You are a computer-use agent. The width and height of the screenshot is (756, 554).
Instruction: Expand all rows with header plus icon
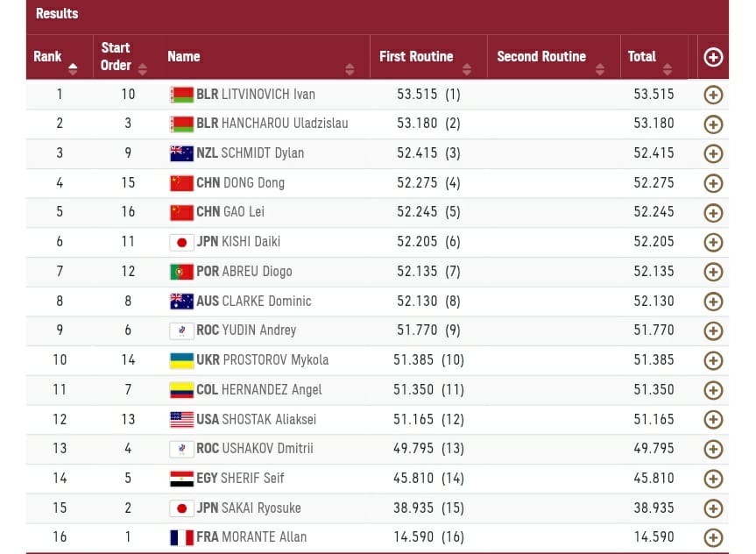(713, 57)
